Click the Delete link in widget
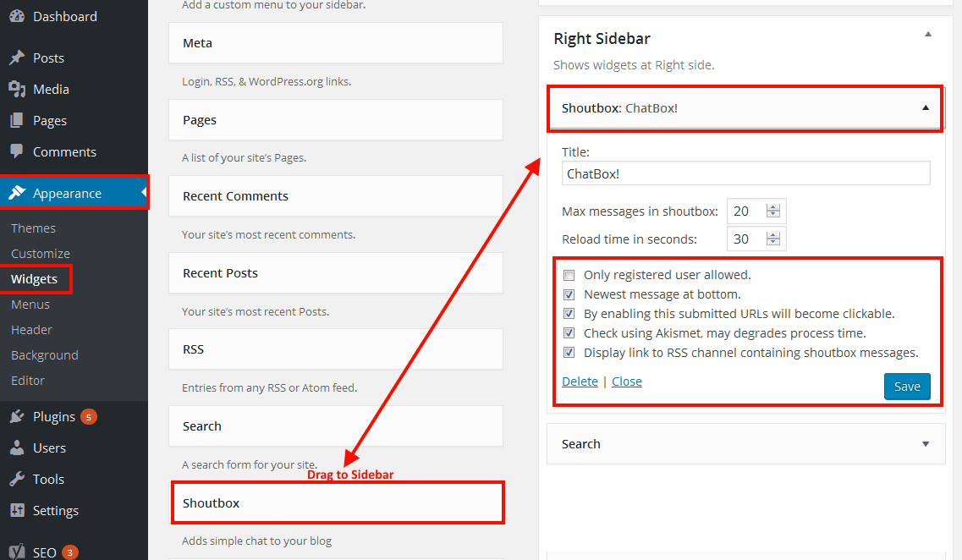The height and width of the screenshot is (560, 962). [x=580, y=382]
